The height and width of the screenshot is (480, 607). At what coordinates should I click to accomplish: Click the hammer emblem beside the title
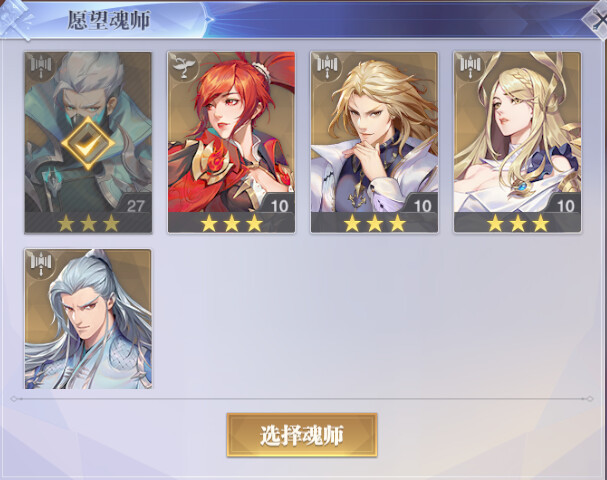click(x=17, y=19)
